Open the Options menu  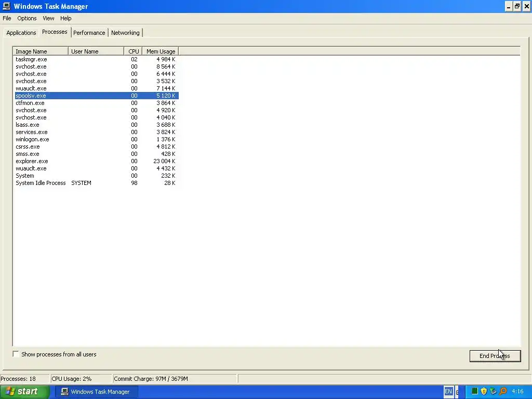[x=27, y=18]
